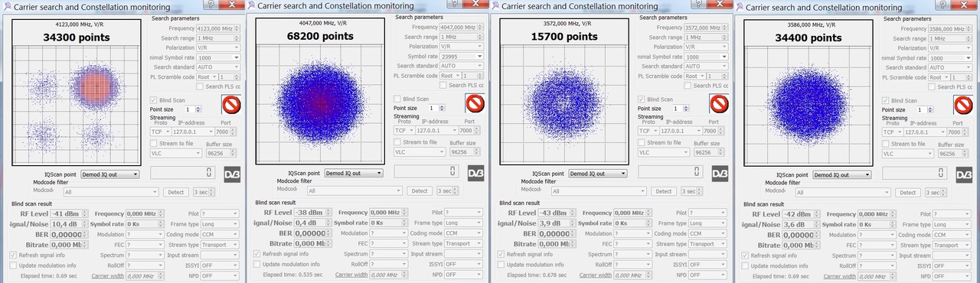980x283 pixels.
Task: Click the red stop icon in the 3572 MHz window
Action: (719, 104)
